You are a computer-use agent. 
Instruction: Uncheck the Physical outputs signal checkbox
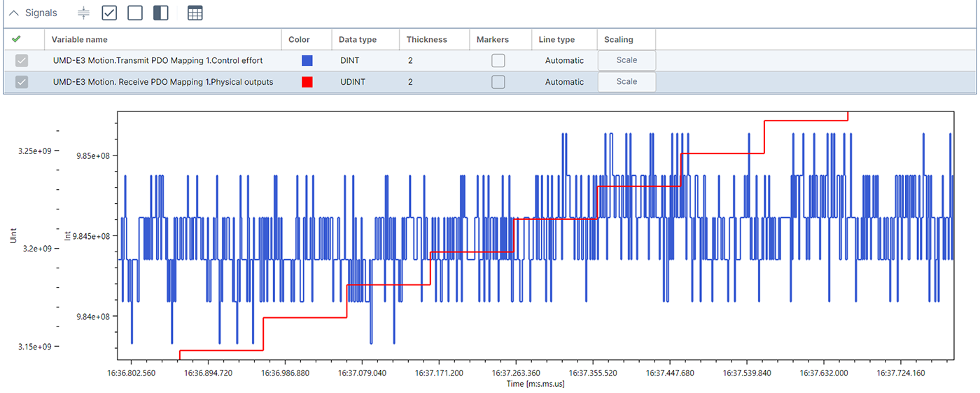point(22,82)
